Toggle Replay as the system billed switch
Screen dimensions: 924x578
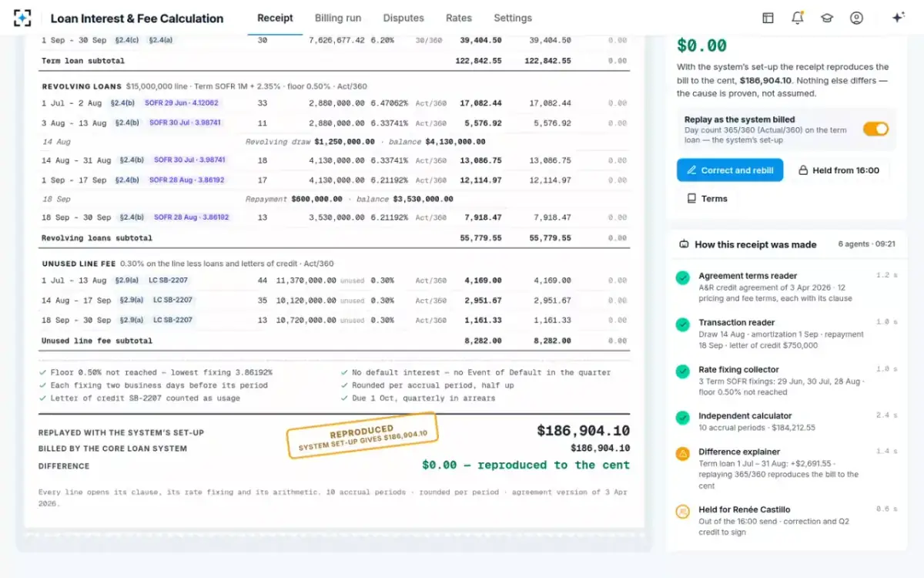[875, 129]
